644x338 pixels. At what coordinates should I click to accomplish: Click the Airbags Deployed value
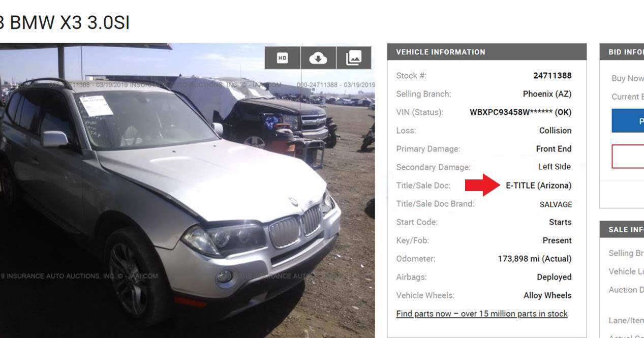click(554, 277)
